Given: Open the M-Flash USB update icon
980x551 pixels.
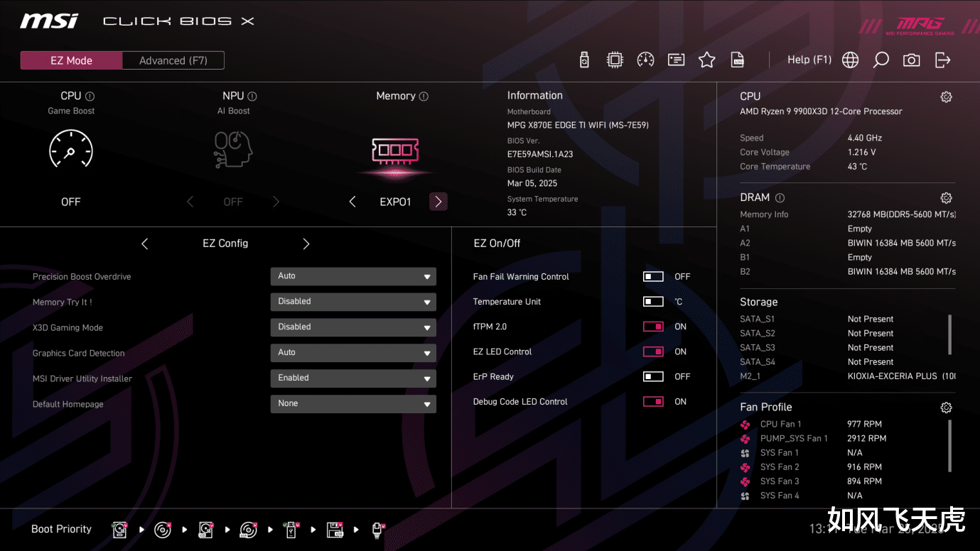Looking at the screenshot, I should pos(584,60).
